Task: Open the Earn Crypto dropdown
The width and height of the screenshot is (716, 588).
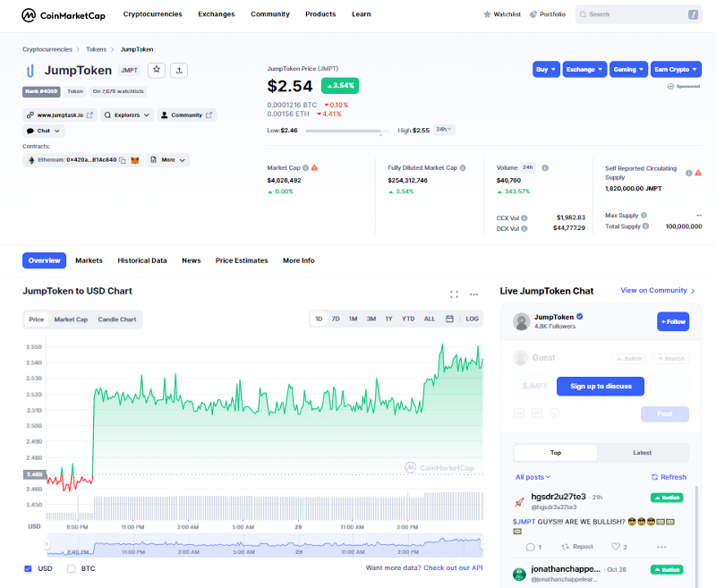Action: pos(676,70)
